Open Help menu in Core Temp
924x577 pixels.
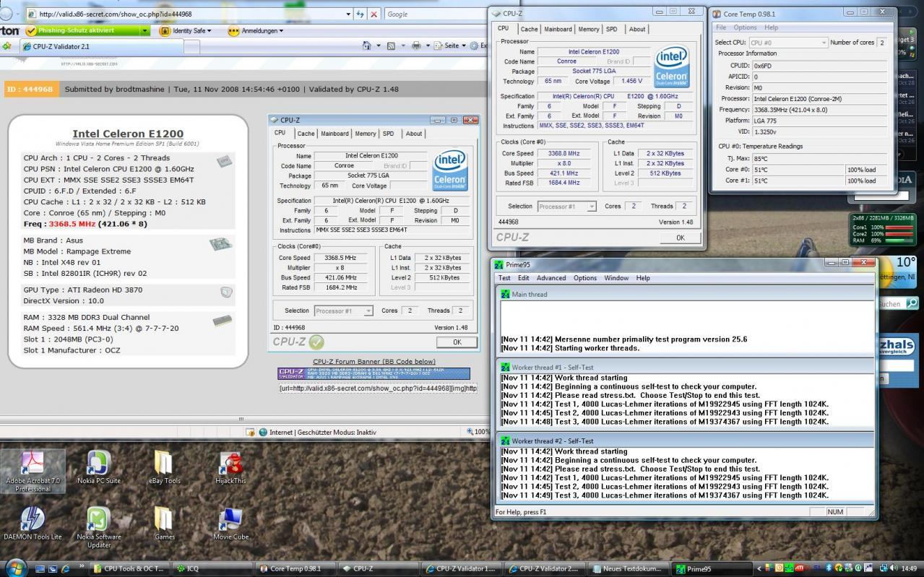pyautogui.click(x=772, y=27)
